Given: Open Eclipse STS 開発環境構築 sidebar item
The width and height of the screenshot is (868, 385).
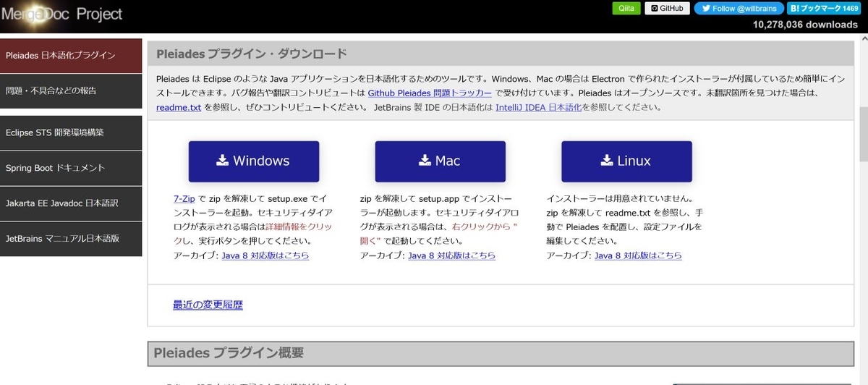Looking at the screenshot, I should 71,133.
